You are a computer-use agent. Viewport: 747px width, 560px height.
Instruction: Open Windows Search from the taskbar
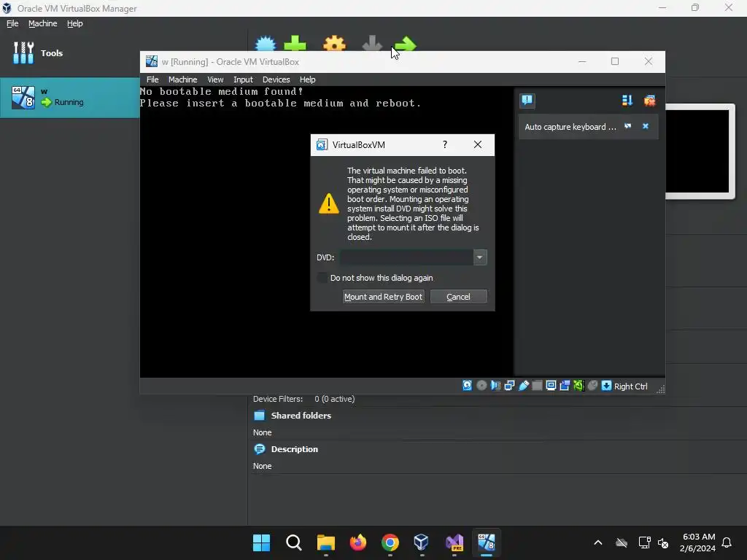coord(293,542)
